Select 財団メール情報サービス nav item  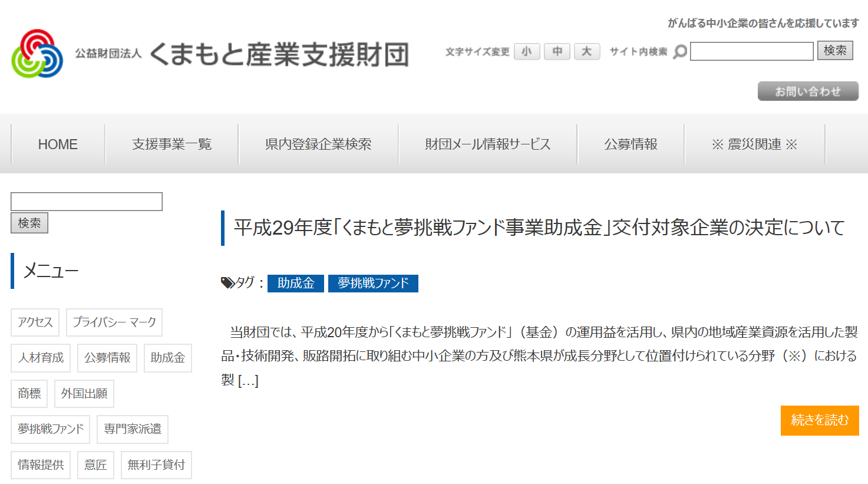[x=487, y=144]
